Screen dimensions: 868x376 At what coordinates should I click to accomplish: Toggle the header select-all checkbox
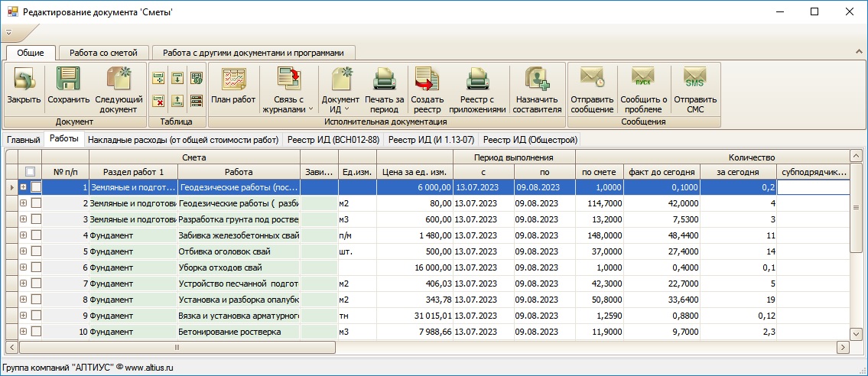click(31, 171)
